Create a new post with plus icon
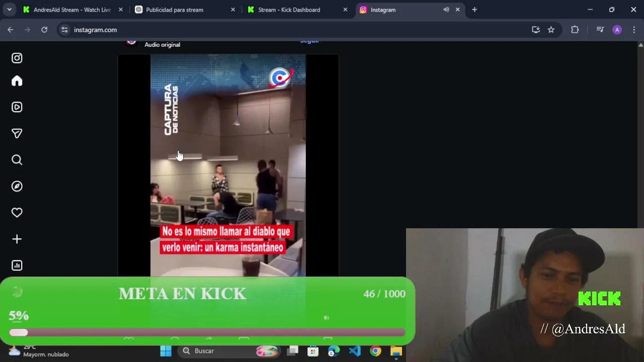Image resolution: width=644 pixels, height=362 pixels. pos(17,239)
